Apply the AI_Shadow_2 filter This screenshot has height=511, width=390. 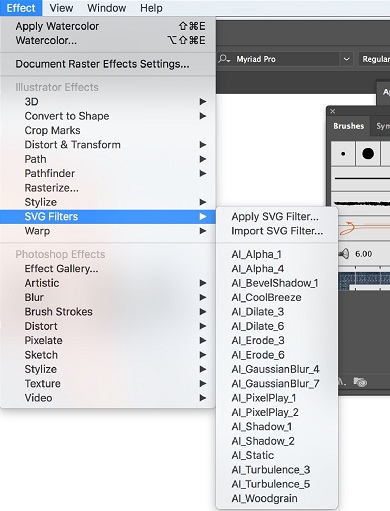(x=277, y=441)
